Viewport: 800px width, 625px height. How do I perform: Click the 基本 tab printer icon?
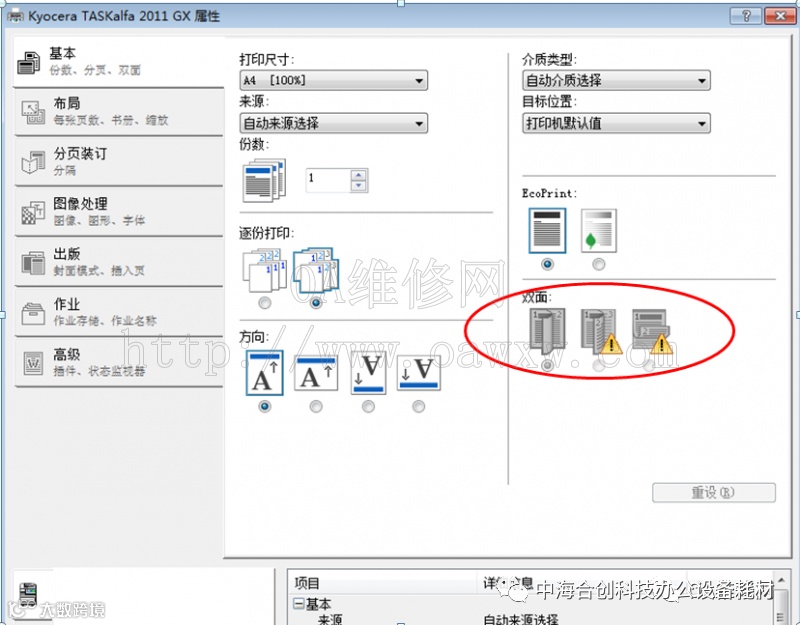pyautogui.click(x=29, y=63)
